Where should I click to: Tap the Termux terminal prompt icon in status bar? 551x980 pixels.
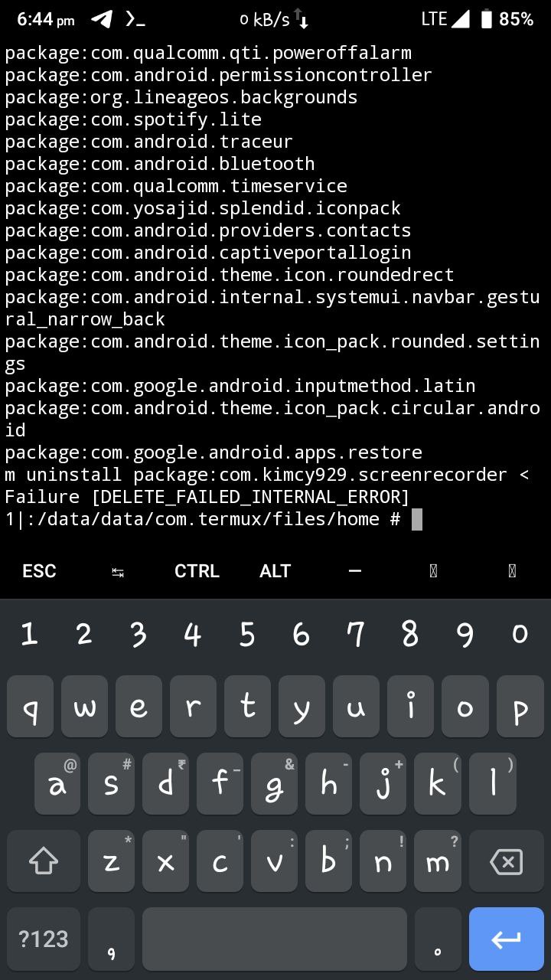click(135, 19)
